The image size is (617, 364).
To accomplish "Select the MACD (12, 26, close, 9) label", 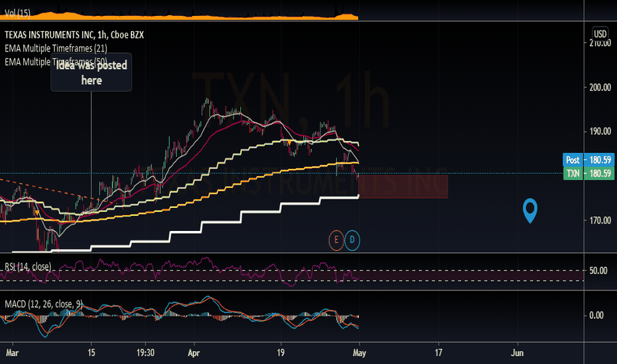I will (44, 304).
